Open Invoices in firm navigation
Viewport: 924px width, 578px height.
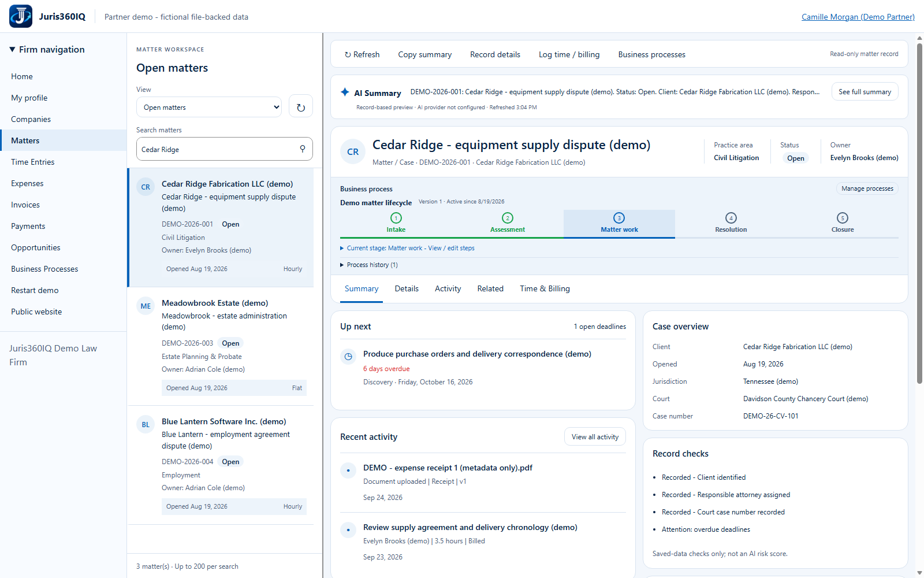click(63, 205)
